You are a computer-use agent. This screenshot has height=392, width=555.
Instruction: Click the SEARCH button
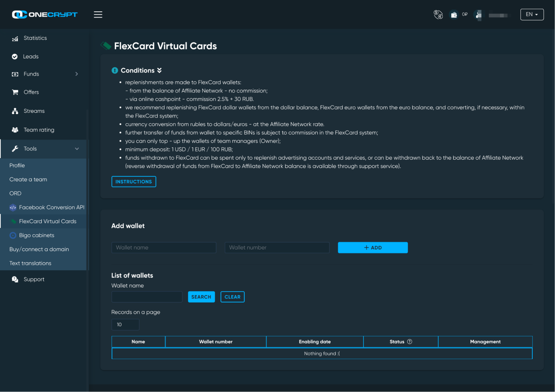[x=201, y=297]
